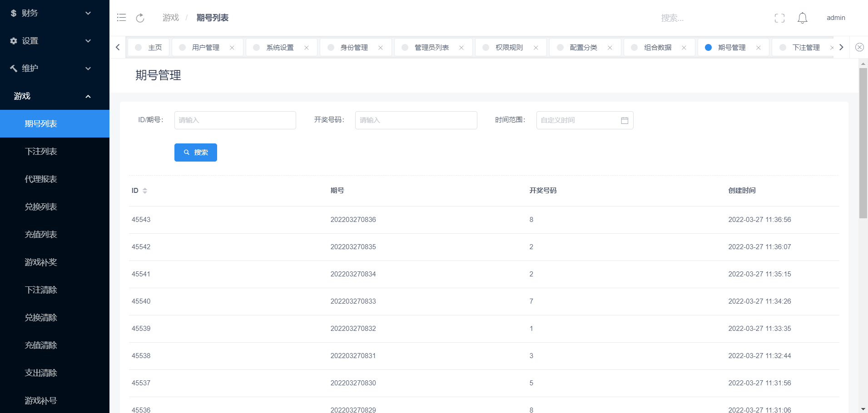This screenshot has width=868, height=413.
Task: Click the blue 搜索 button
Action: 195,152
